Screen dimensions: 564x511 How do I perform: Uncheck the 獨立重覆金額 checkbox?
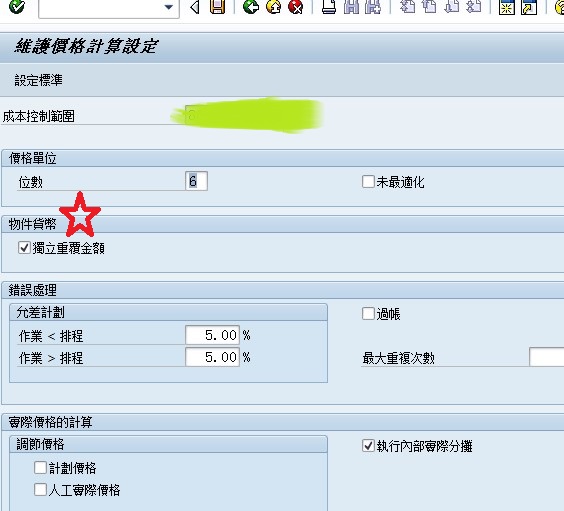click(x=24, y=248)
